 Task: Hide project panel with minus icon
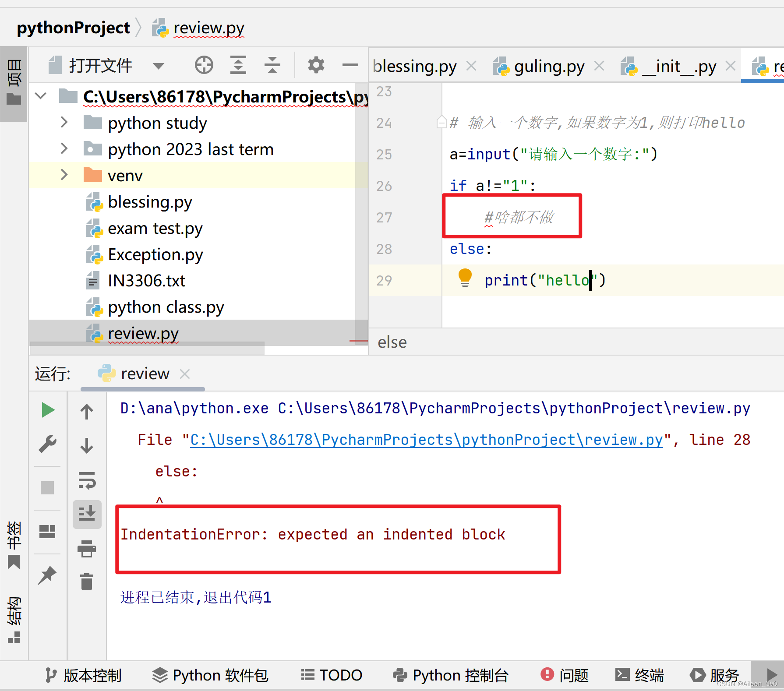click(350, 65)
